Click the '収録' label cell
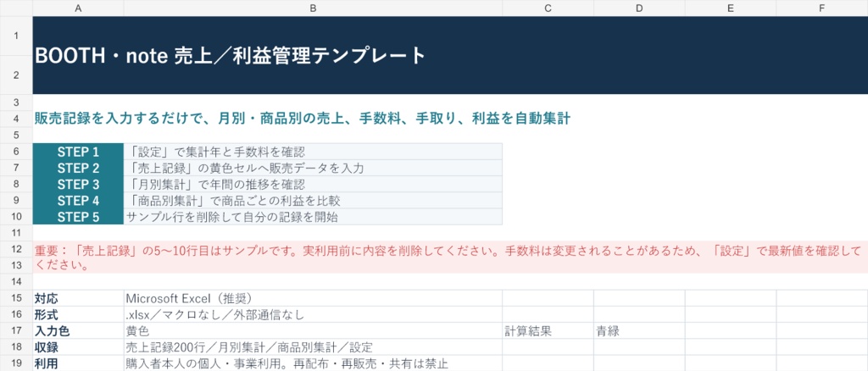 78,346
